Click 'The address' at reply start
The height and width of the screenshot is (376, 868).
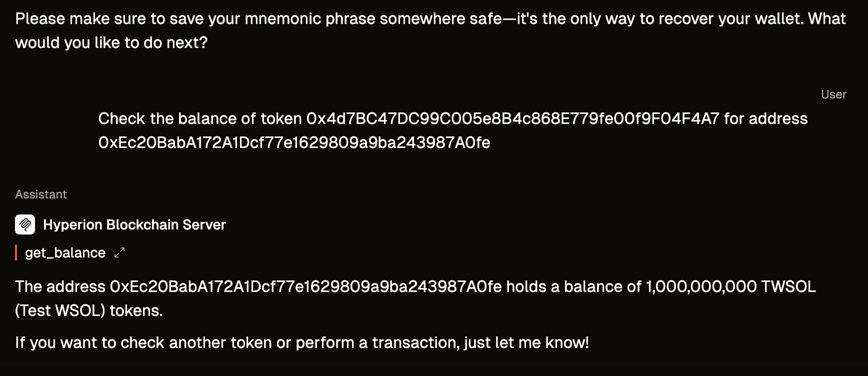(60, 286)
